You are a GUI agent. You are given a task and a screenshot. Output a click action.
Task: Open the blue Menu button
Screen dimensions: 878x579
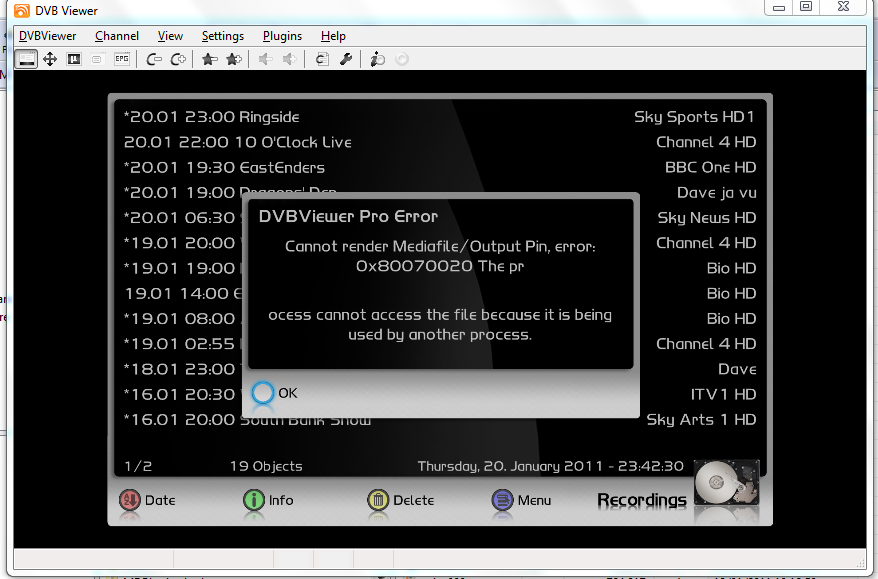[x=521, y=500]
